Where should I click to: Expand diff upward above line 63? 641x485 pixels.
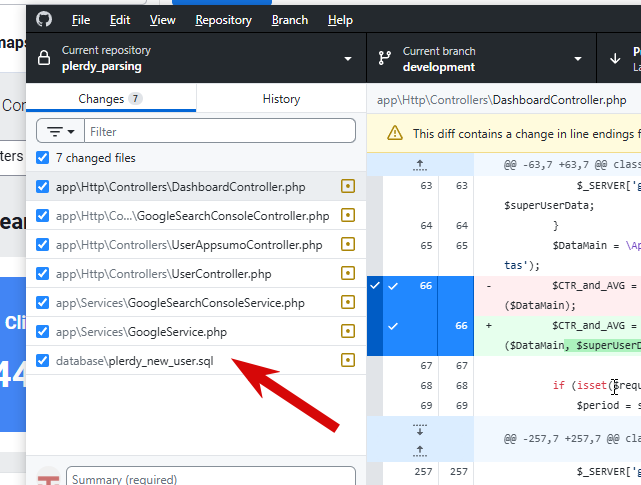click(x=420, y=165)
